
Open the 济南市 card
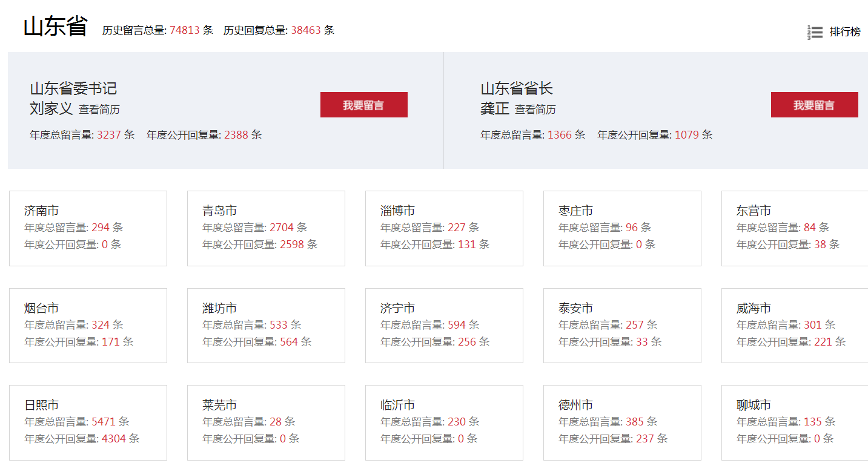(x=88, y=229)
